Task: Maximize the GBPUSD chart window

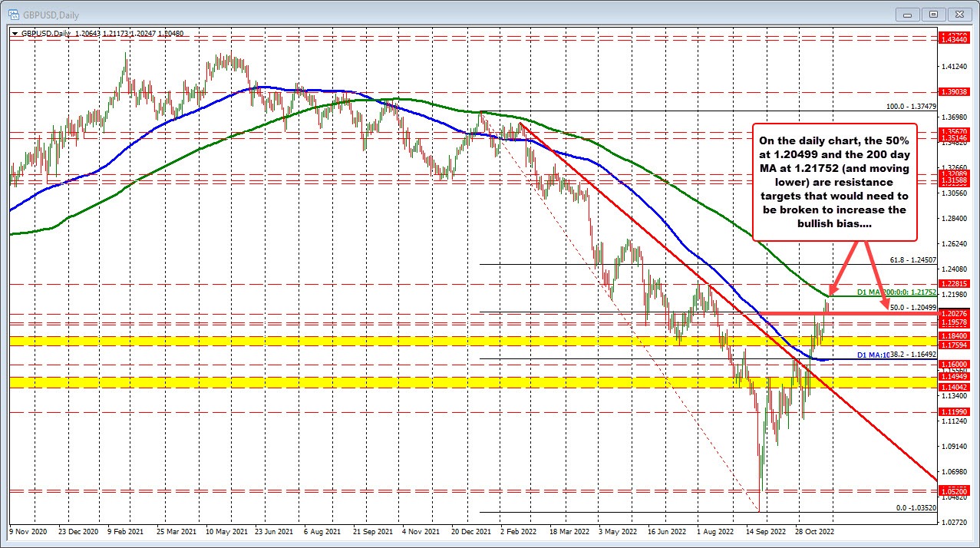Action: [x=933, y=13]
